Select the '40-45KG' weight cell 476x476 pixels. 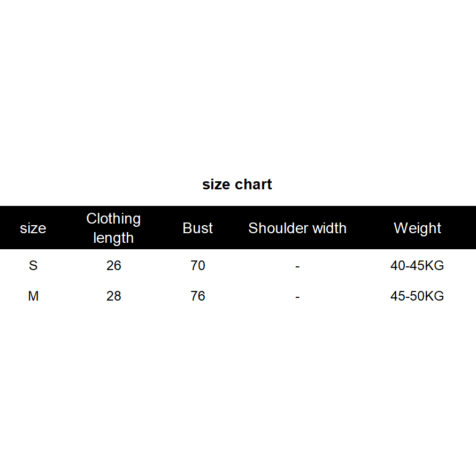pyautogui.click(x=417, y=265)
